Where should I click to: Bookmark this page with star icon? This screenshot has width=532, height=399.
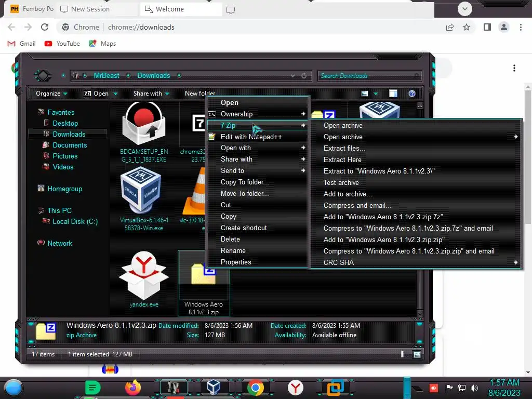[x=467, y=27]
